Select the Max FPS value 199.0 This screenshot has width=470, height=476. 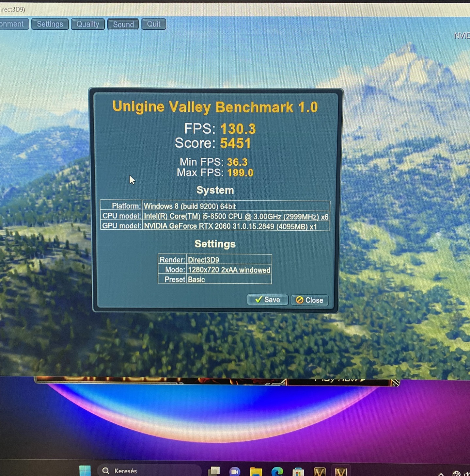[240, 172]
